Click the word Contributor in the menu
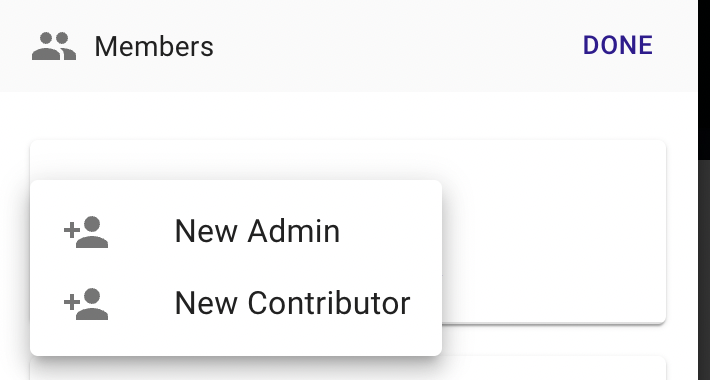 (329, 303)
